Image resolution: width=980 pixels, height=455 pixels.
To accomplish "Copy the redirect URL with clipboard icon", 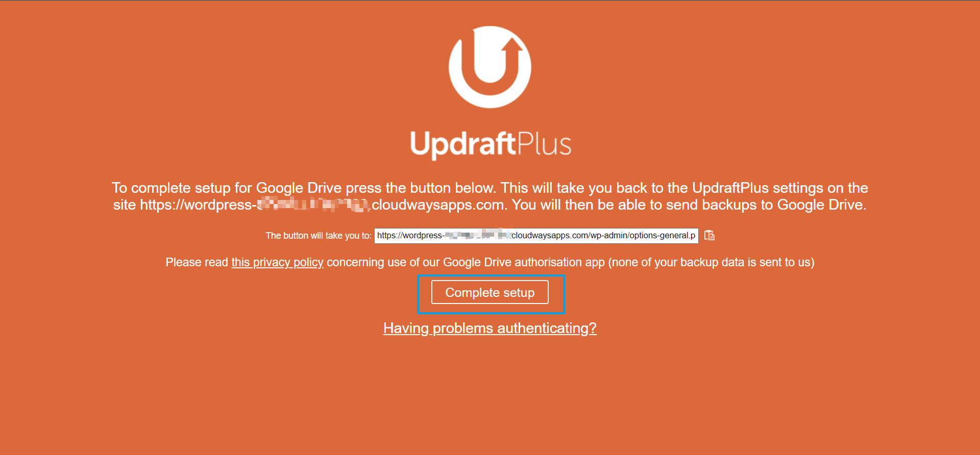I will [709, 235].
